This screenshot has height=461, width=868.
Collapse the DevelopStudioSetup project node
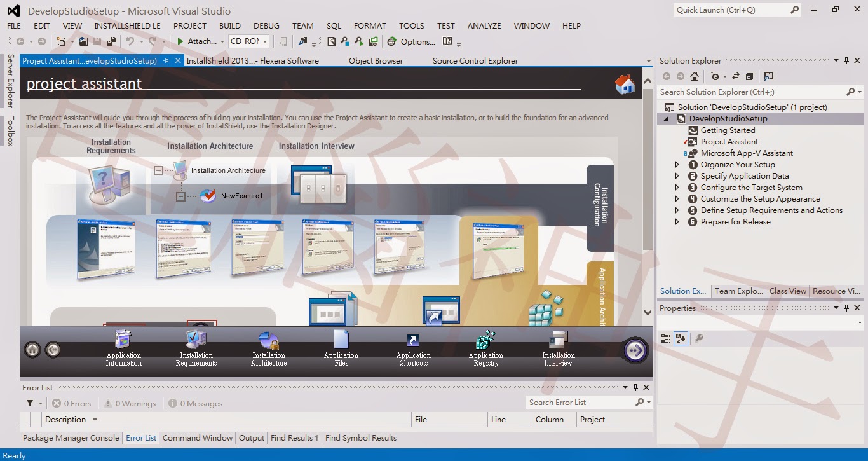point(667,119)
